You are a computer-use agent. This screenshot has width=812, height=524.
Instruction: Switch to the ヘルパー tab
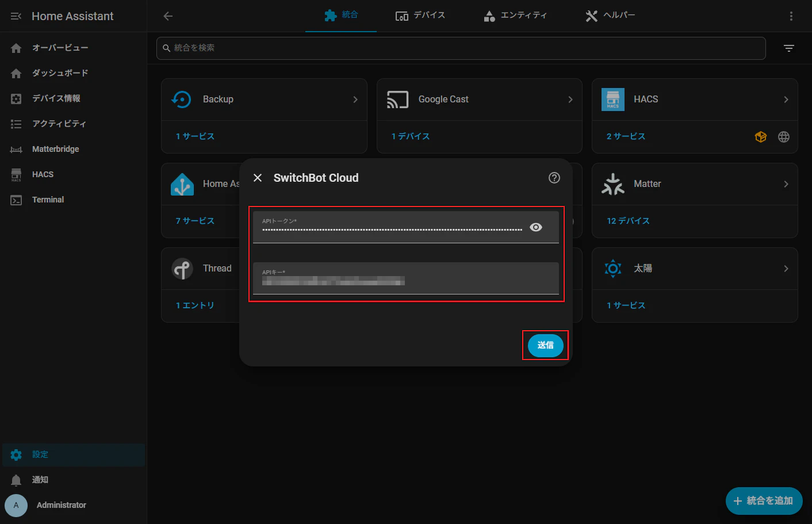click(x=610, y=16)
